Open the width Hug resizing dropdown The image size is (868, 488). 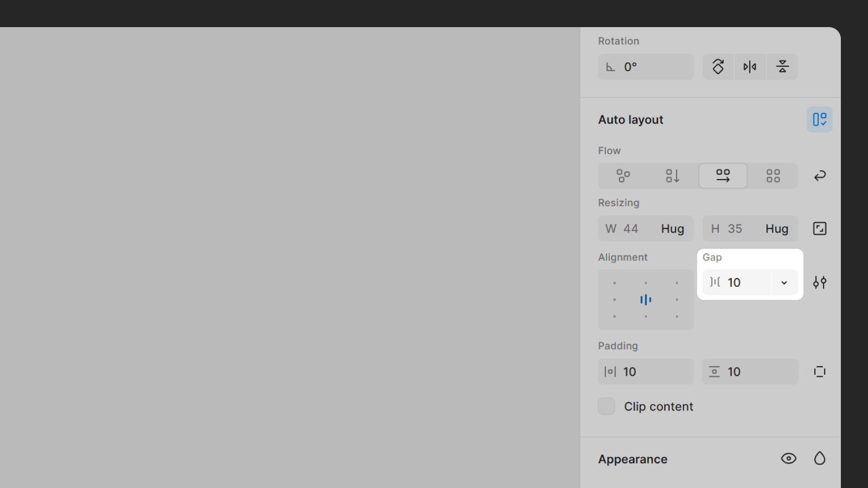click(672, 229)
